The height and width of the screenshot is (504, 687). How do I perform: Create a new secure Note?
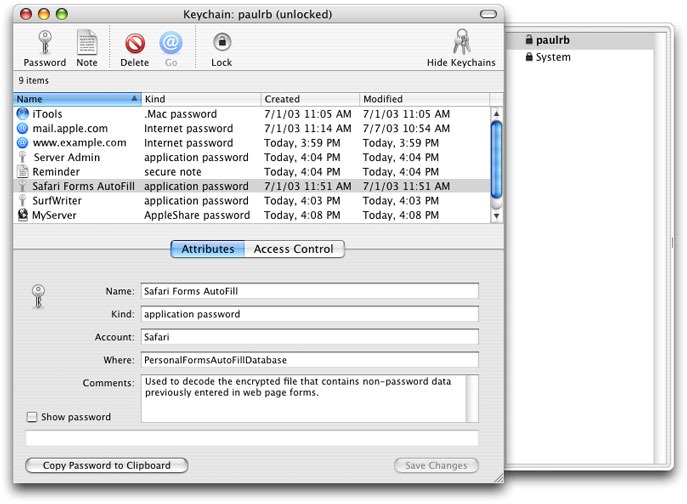point(87,43)
